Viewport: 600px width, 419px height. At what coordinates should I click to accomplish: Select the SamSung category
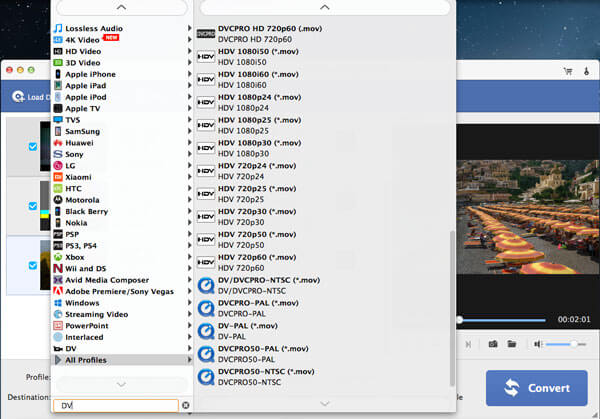point(122,131)
